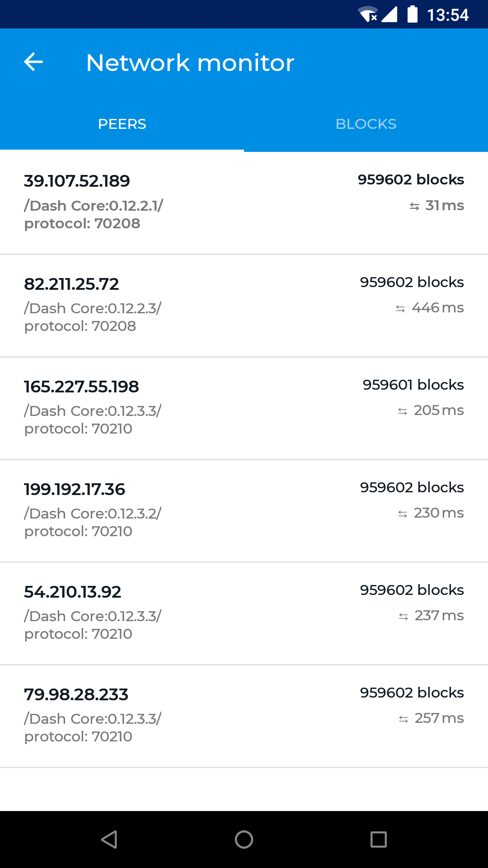
Task: Tap ping arrows icon beside 446 ms
Action: [x=400, y=309]
